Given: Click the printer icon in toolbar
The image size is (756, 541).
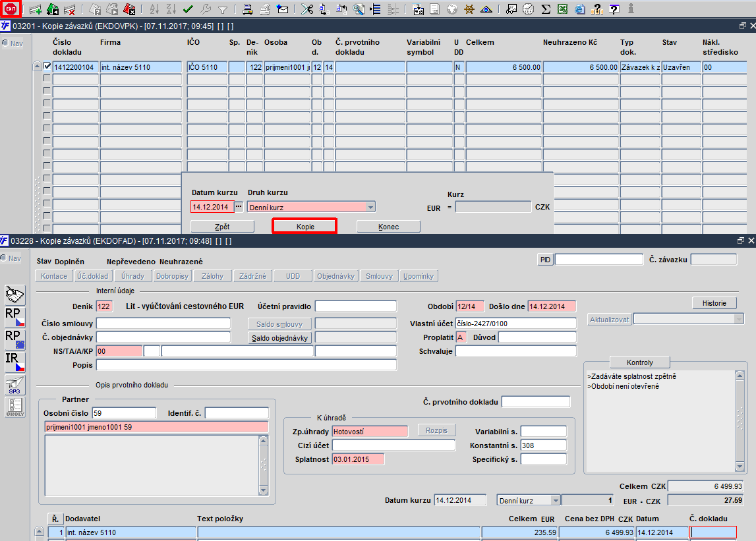Looking at the screenshot, I should point(247,9).
